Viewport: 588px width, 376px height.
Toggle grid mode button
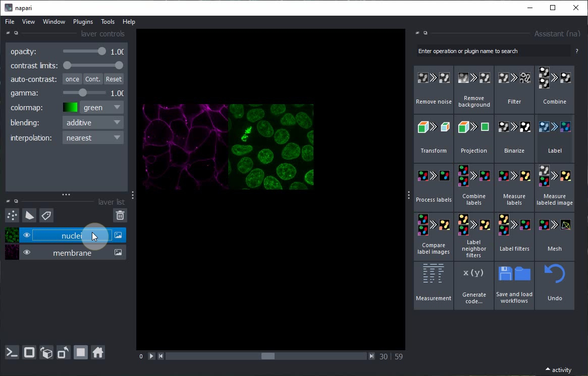point(81,353)
